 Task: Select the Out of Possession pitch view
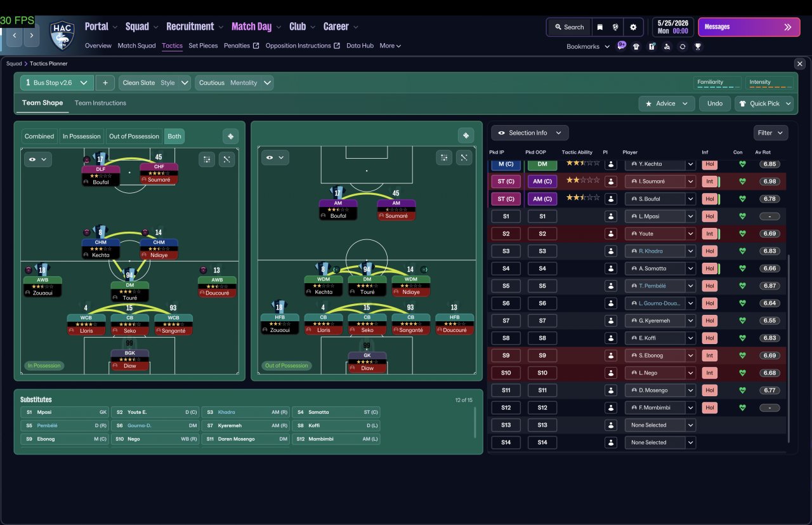point(134,136)
